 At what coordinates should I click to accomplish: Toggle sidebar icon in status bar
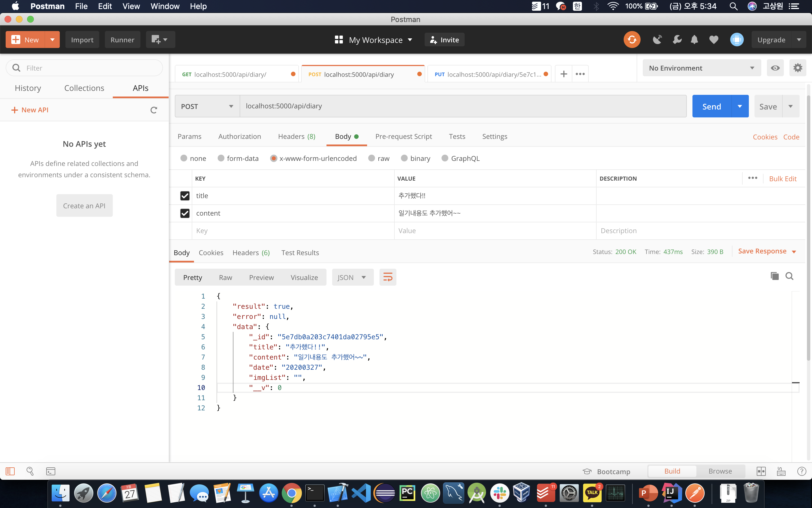tap(10, 471)
